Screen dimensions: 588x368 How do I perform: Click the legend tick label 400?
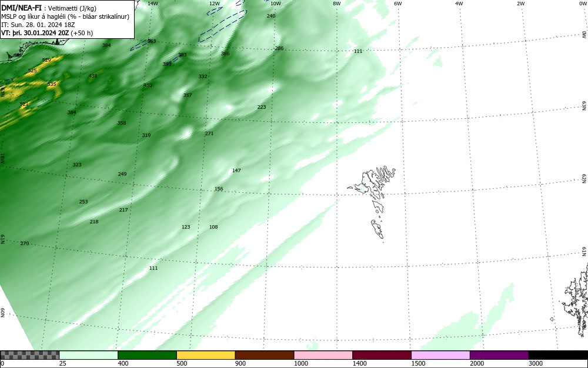pyautogui.click(x=123, y=363)
